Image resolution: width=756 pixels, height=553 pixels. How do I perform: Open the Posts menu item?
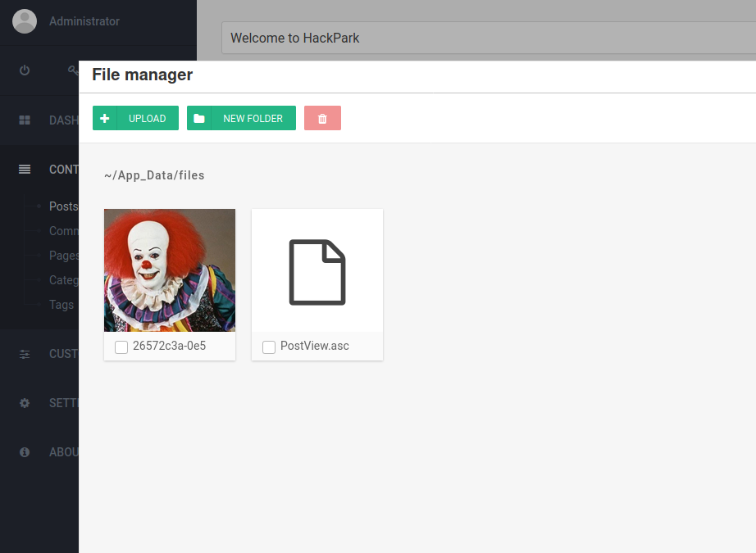coord(64,206)
